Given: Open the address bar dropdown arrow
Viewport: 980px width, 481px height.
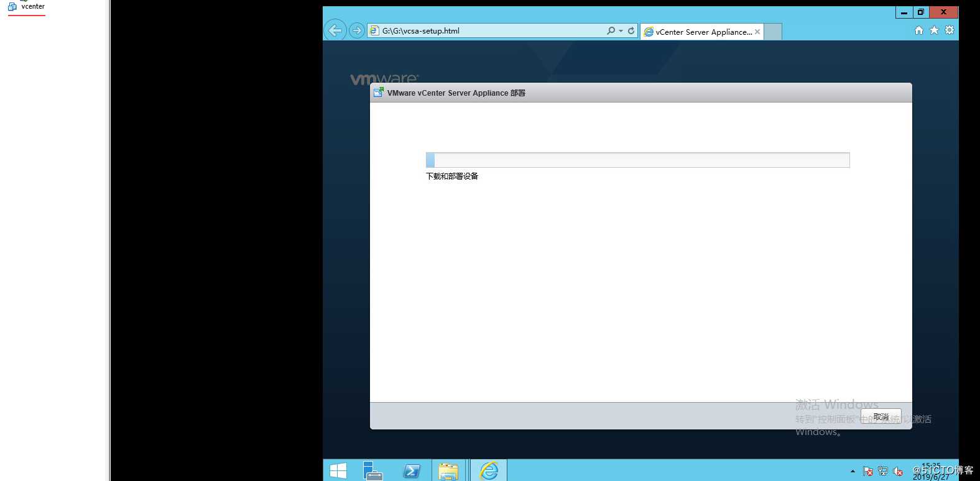Looking at the screenshot, I should pos(621,30).
